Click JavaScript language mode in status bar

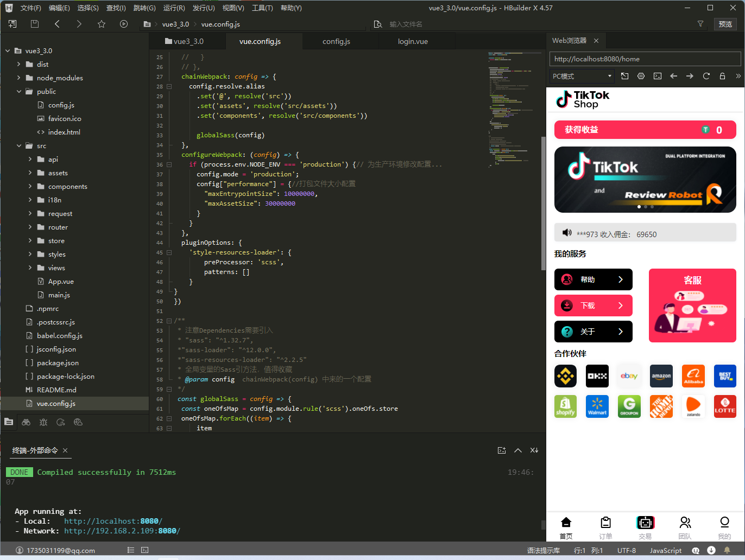tap(666, 550)
